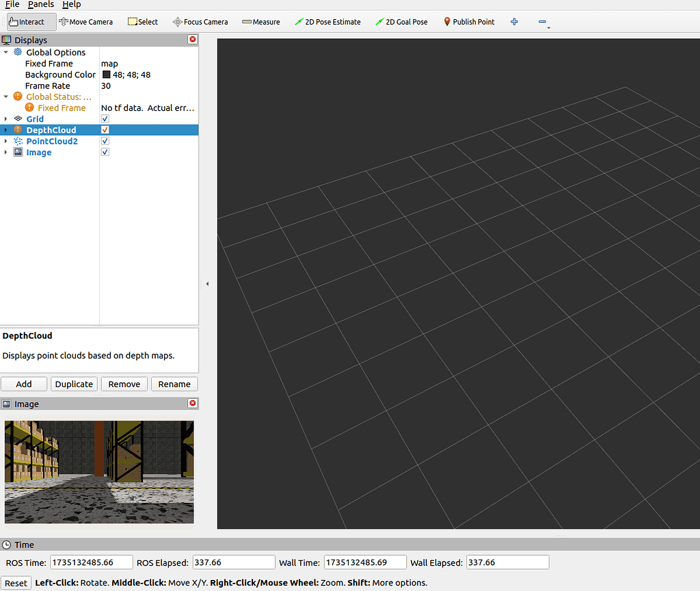
Task: Expand the Grid display properties
Action: point(5,118)
